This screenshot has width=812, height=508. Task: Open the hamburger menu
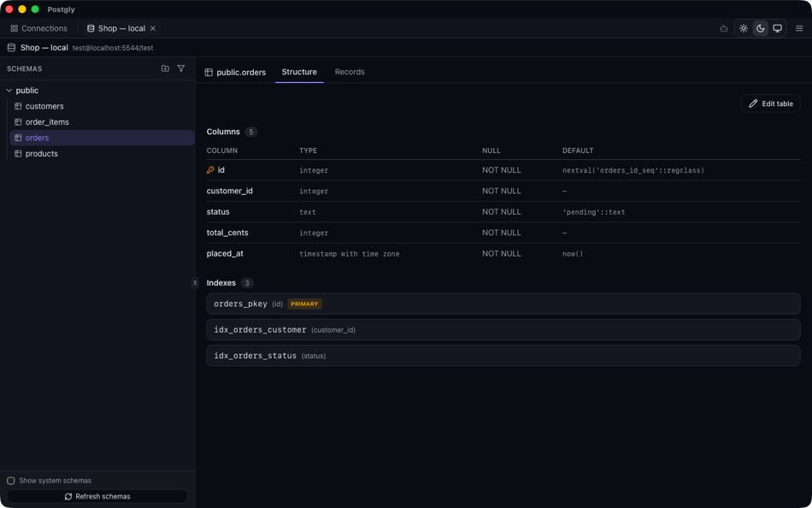[x=799, y=28]
